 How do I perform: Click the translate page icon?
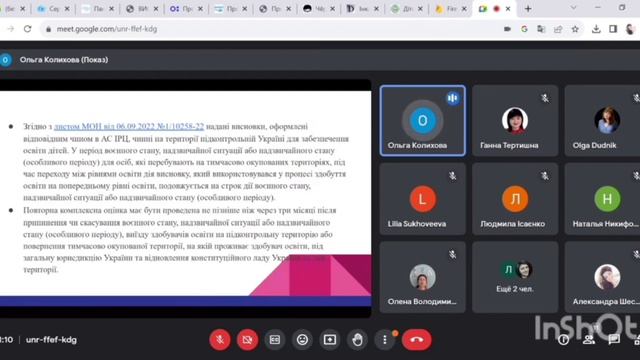pyautogui.click(x=541, y=29)
